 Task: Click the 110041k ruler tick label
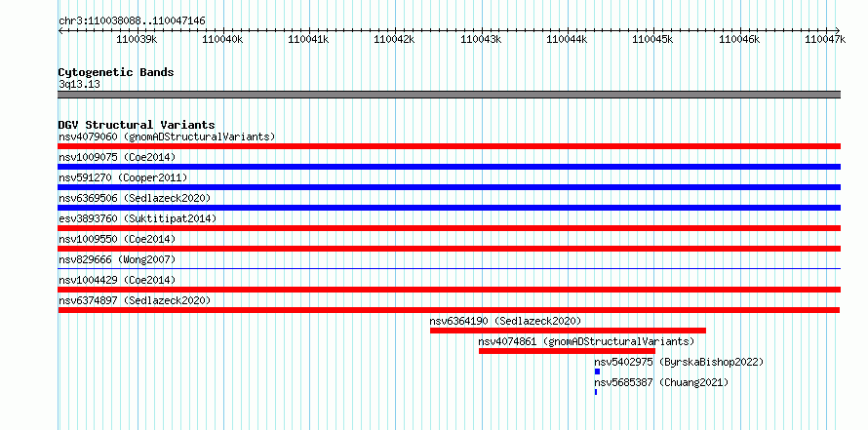coord(309,39)
